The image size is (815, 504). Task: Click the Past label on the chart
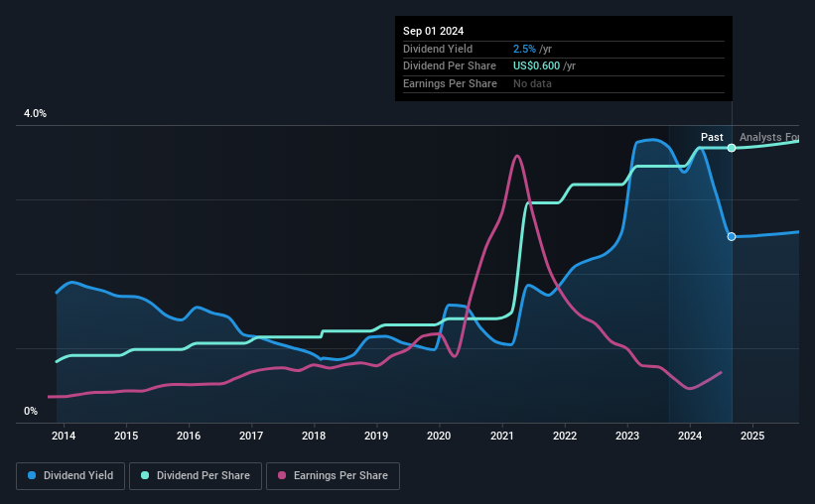[712, 137]
